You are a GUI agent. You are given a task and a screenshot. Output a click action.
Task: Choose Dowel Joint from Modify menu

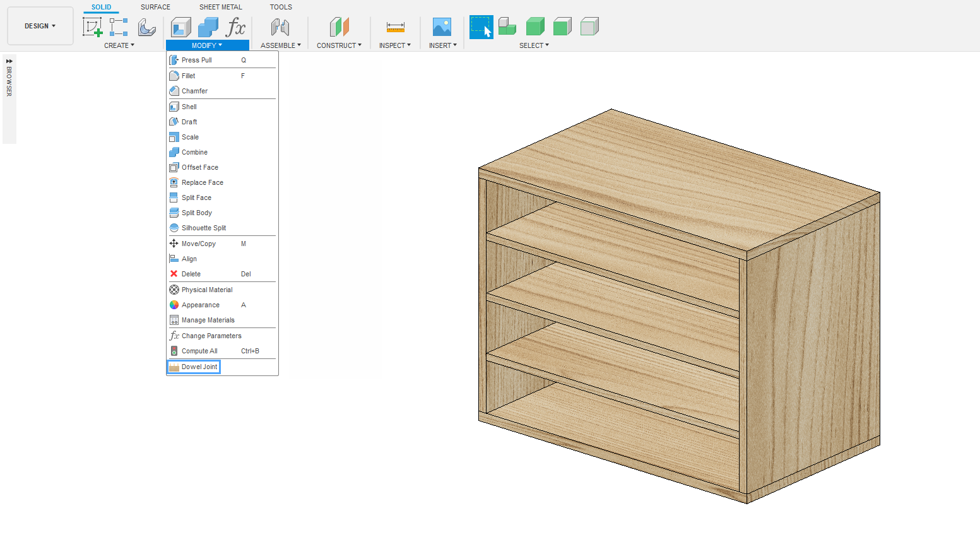click(x=199, y=367)
